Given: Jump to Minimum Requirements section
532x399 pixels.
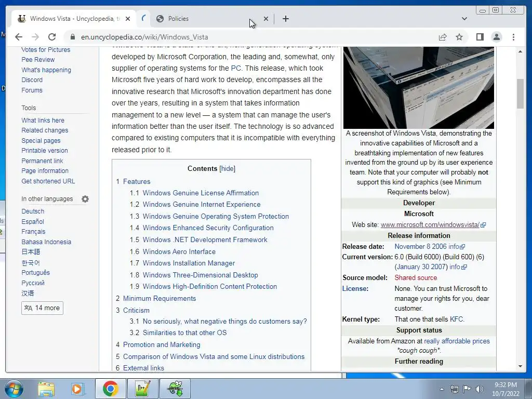Looking at the screenshot, I should 159,298.
